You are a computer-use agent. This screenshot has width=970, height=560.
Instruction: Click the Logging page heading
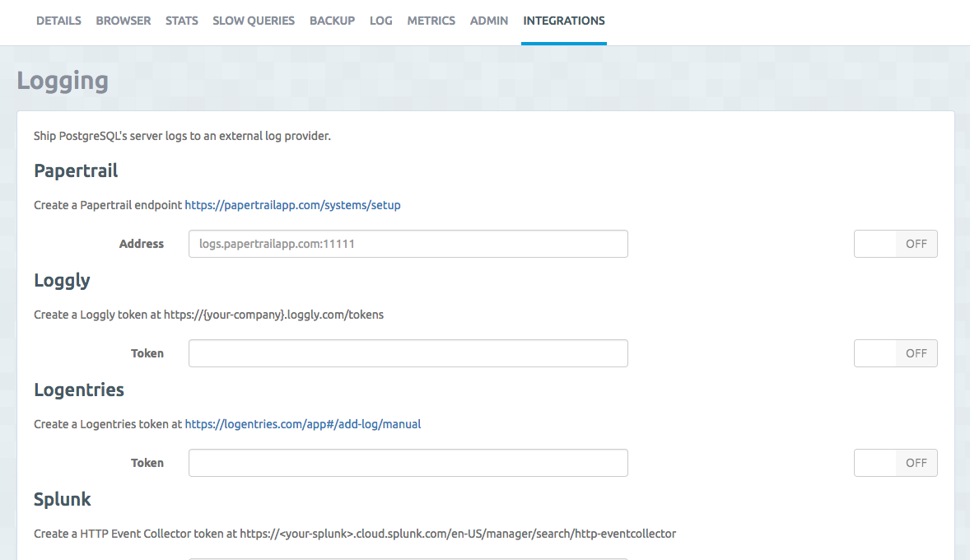(x=62, y=80)
